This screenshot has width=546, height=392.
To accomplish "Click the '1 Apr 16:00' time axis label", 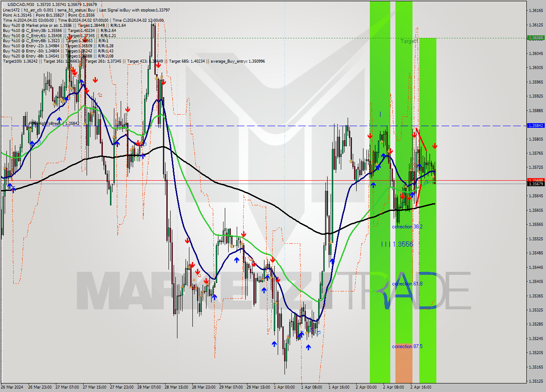I will pyautogui.click(x=339, y=387).
